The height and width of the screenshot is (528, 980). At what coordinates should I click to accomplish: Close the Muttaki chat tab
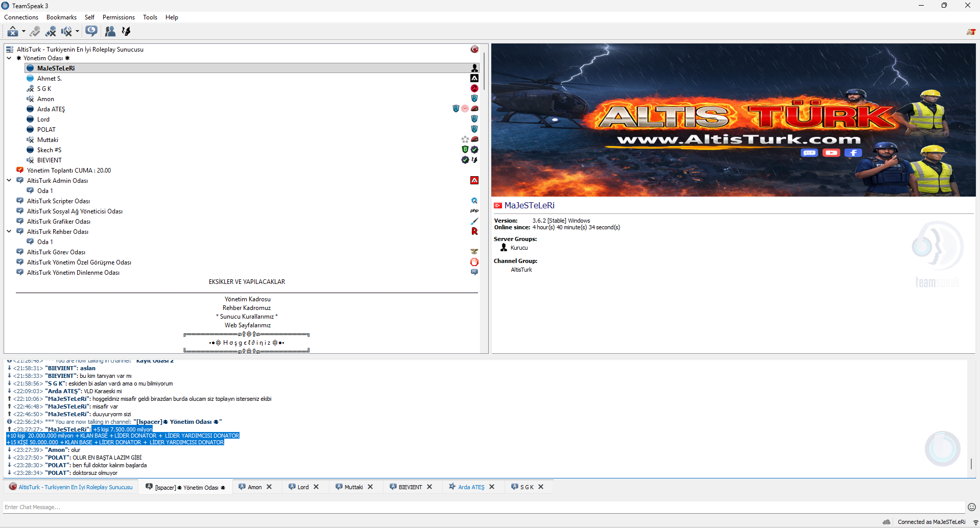(370, 487)
